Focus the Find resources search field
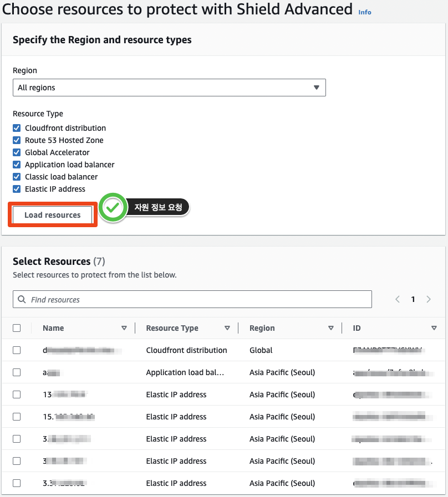Viewport: 448px width, 497px height. coord(192,299)
